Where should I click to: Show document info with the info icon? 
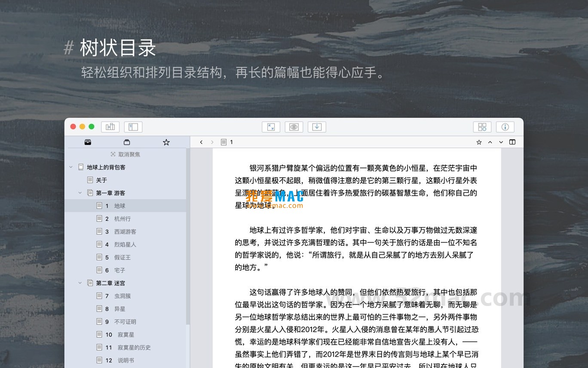click(505, 127)
